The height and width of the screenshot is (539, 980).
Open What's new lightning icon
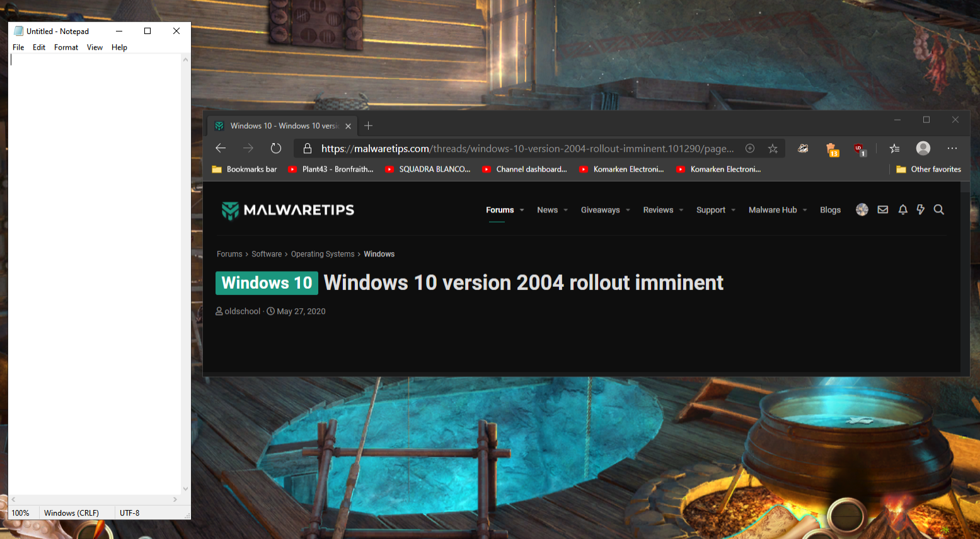pyautogui.click(x=921, y=210)
